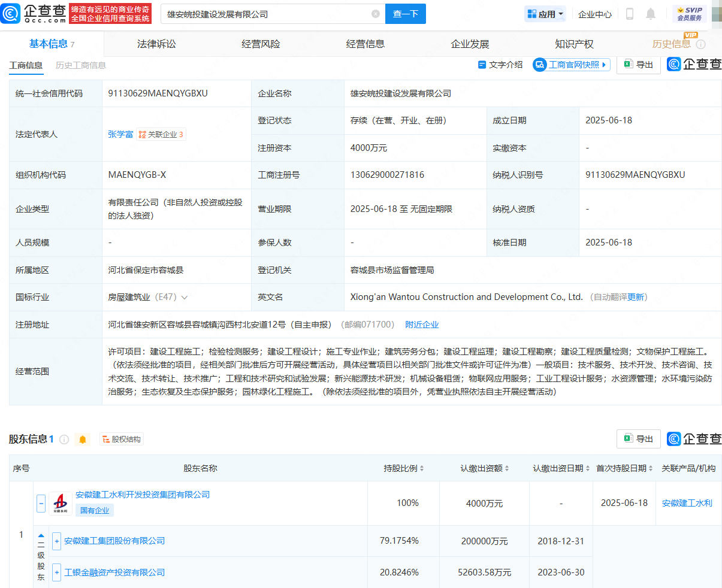722x588 pixels.
Task: Click the 国有企业 tag
Action: [x=95, y=510]
